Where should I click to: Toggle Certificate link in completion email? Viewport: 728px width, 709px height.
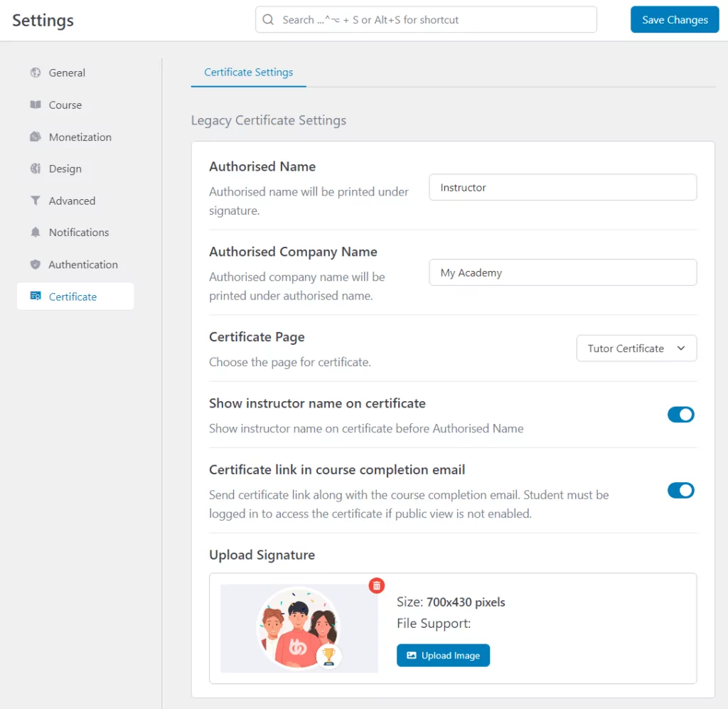coord(680,490)
